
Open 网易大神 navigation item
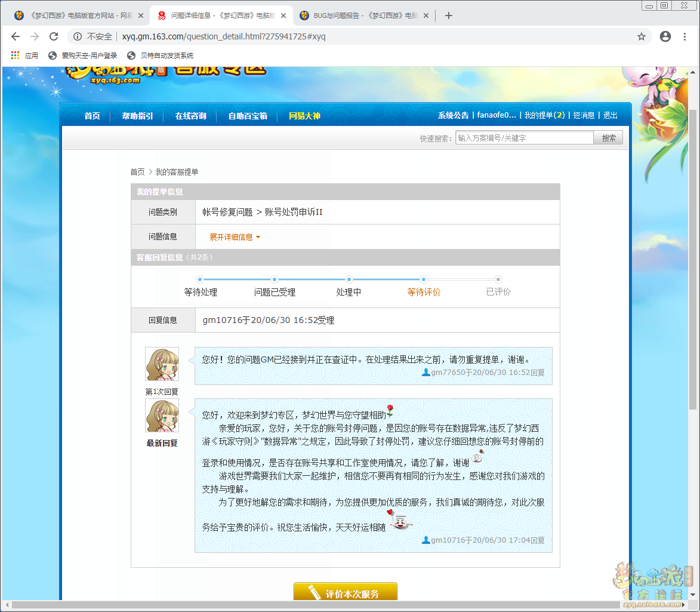(x=304, y=116)
